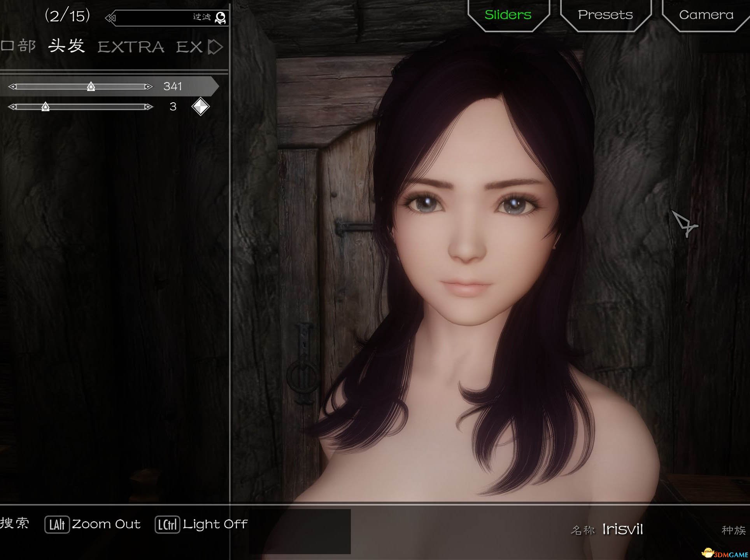
Task: Toggle Light Off for the scene
Action: click(216, 524)
